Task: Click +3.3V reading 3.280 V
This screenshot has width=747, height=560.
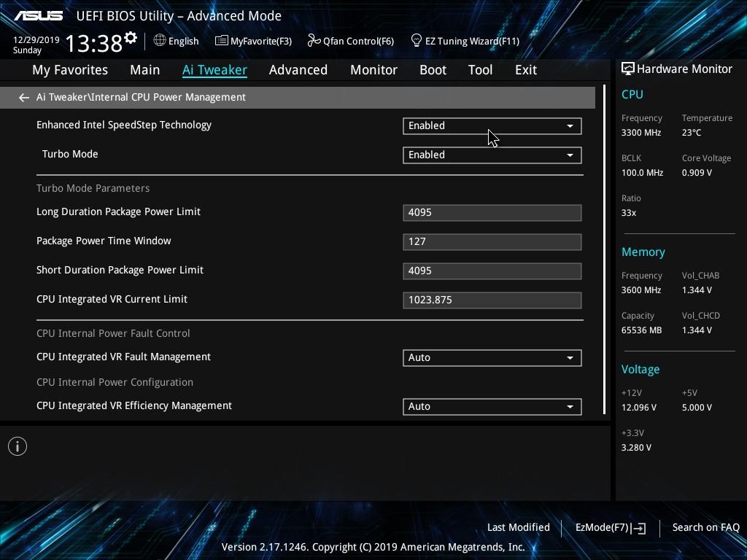Action: pyautogui.click(x=636, y=448)
